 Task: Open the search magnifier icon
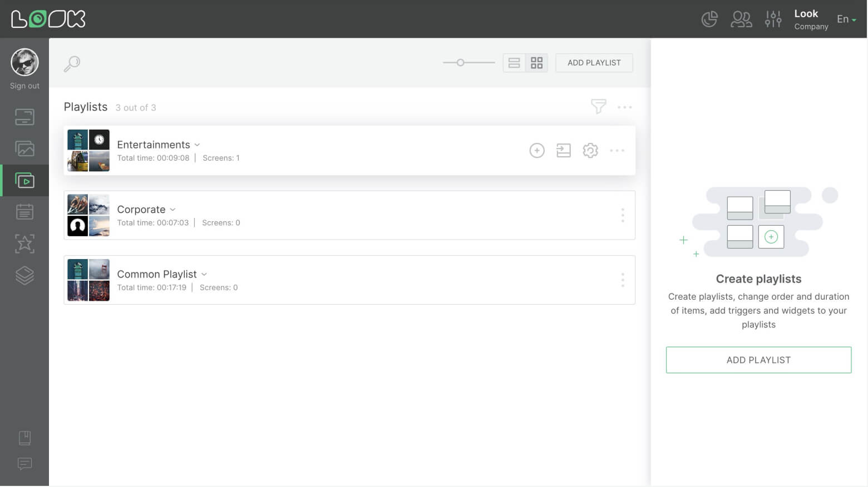[72, 63]
